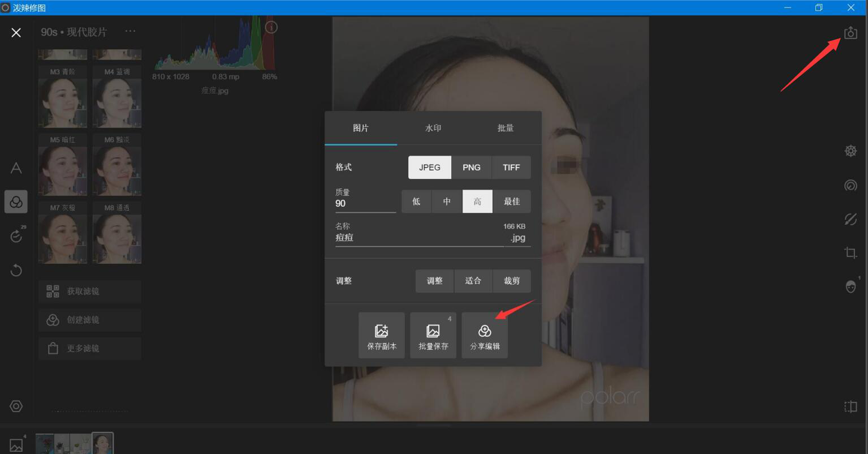
Task: Switch to the 水印 tab
Action: tap(433, 128)
